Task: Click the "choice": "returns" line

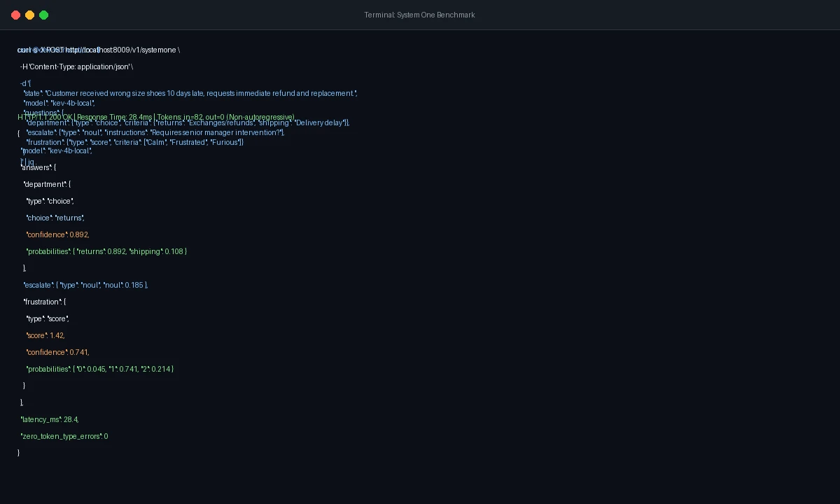Action: (55, 218)
